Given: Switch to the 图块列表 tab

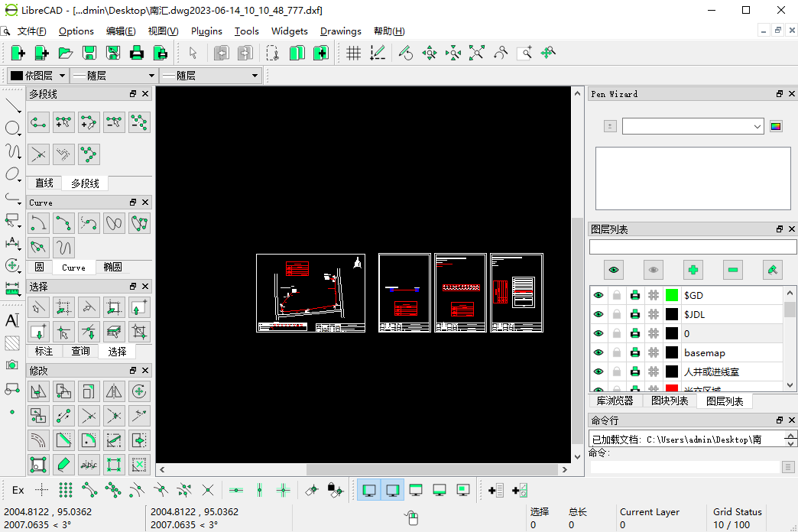Looking at the screenshot, I should pyautogui.click(x=670, y=401).
